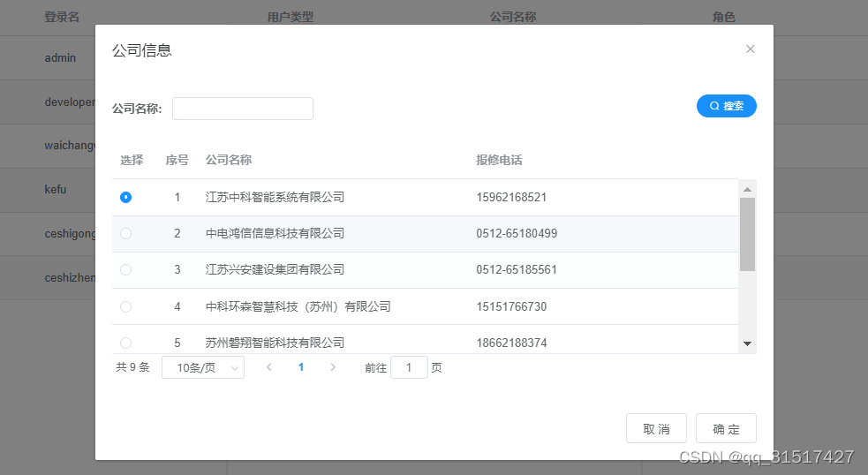
Task: Click 登录名 header in background table
Action: [62, 17]
